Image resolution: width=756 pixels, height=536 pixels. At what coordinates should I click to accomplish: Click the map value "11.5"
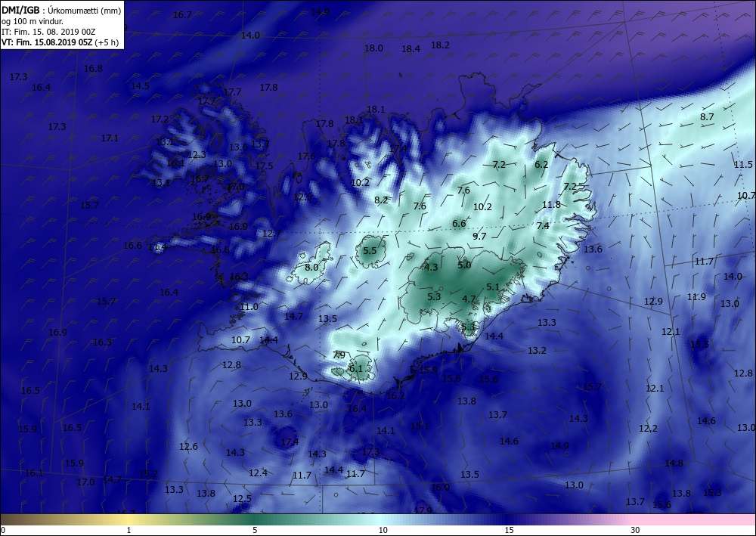click(743, 164)
